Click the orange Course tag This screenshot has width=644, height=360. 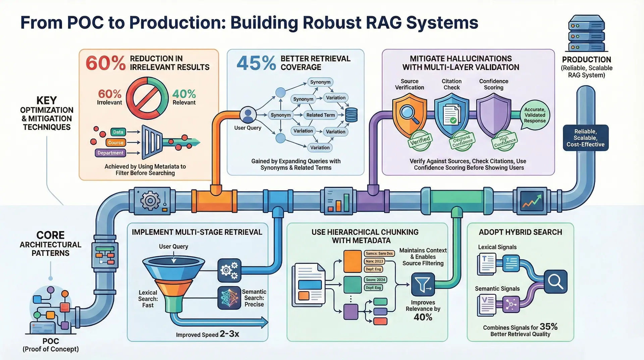click(116, 142)
